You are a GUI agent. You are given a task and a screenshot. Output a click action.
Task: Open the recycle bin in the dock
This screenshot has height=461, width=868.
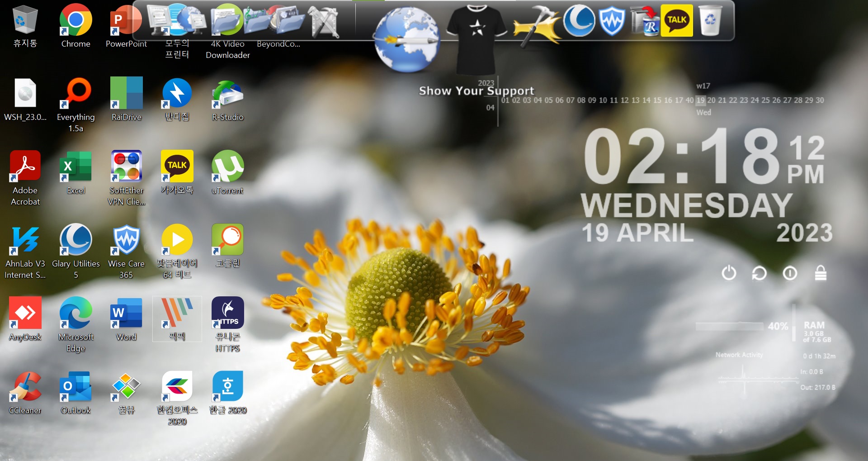pos(710,20)
